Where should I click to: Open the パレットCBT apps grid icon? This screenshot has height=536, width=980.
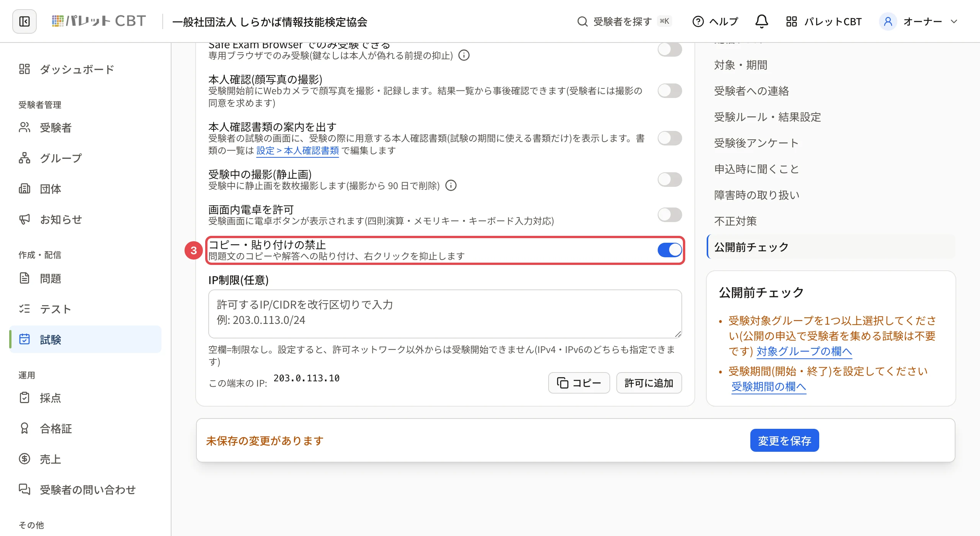pyautogui.click(x=791, y=21)
